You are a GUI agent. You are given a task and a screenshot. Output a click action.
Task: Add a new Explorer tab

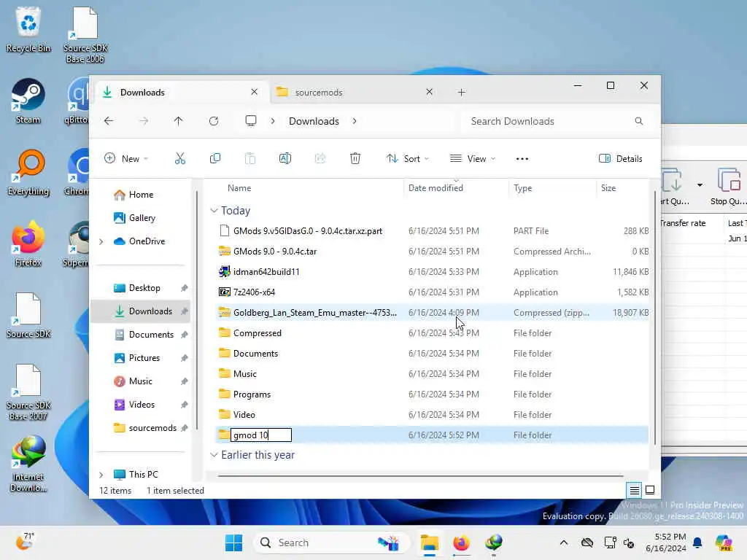(461, 93)
